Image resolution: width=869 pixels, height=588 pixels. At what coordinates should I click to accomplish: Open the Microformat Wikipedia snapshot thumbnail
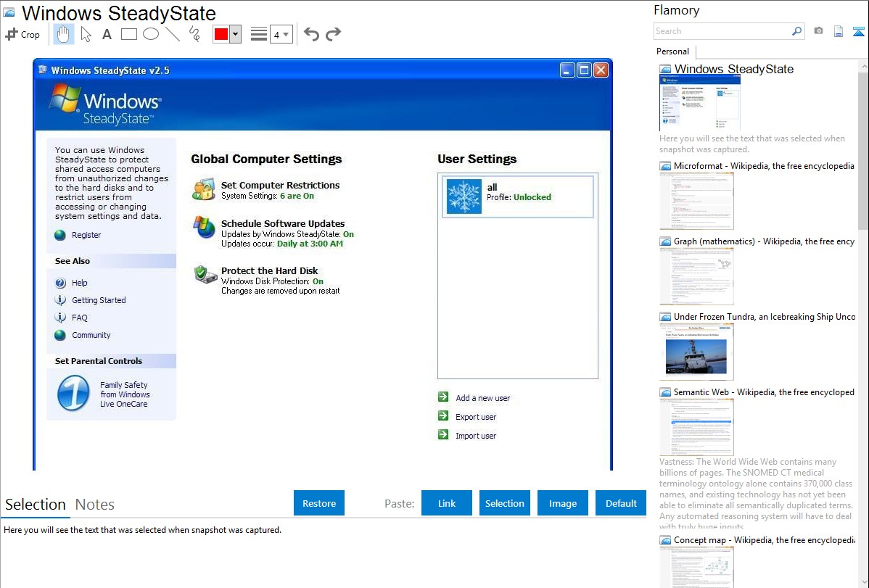[x=696, y=201]
